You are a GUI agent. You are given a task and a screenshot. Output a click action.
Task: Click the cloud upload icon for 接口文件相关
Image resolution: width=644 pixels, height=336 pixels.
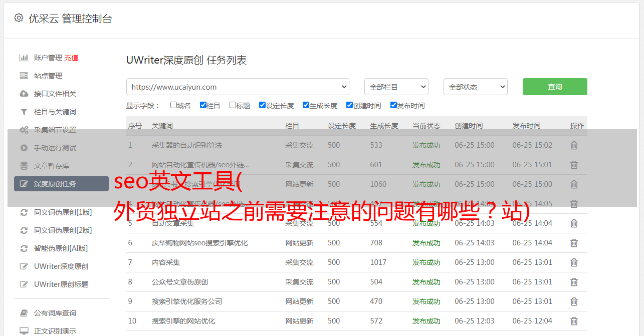click(24, 94)
